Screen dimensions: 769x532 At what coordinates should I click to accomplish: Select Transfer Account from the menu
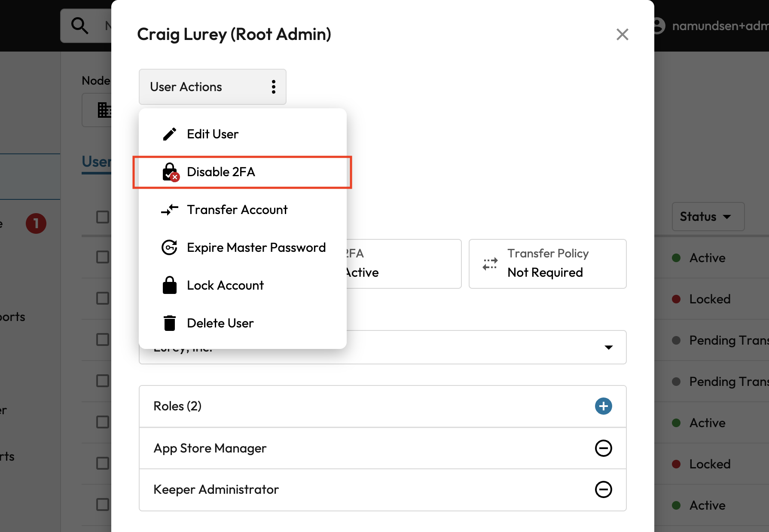coord(237,210)
